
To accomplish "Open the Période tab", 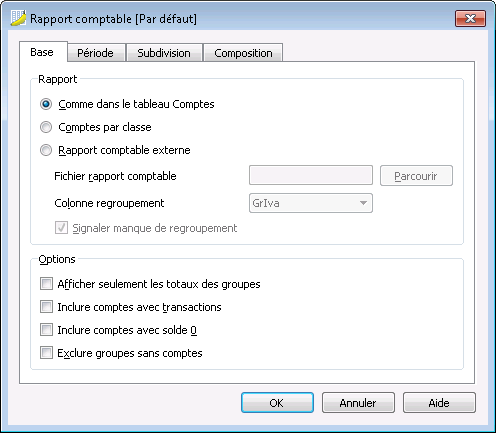I will 95,53.
